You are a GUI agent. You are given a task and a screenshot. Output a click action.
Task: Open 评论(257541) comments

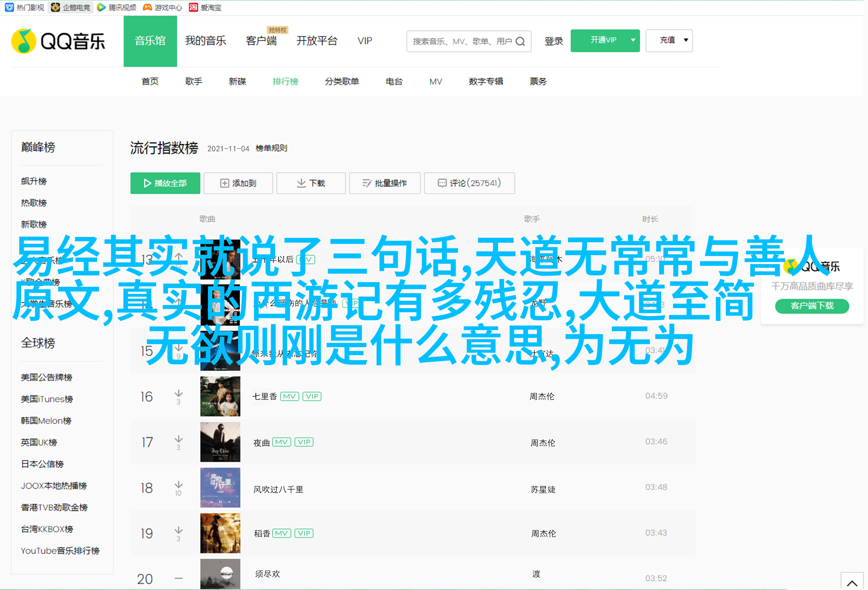(x=470, y=183)
